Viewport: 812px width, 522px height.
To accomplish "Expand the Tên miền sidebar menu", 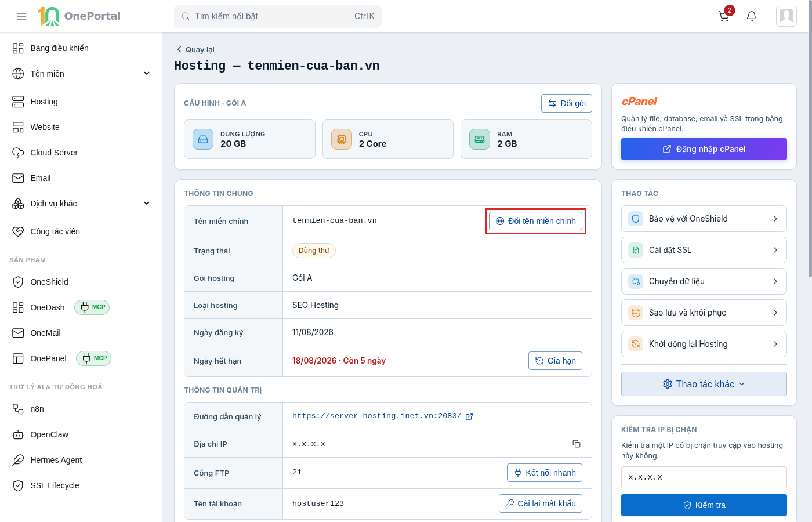I will [81, 74].
